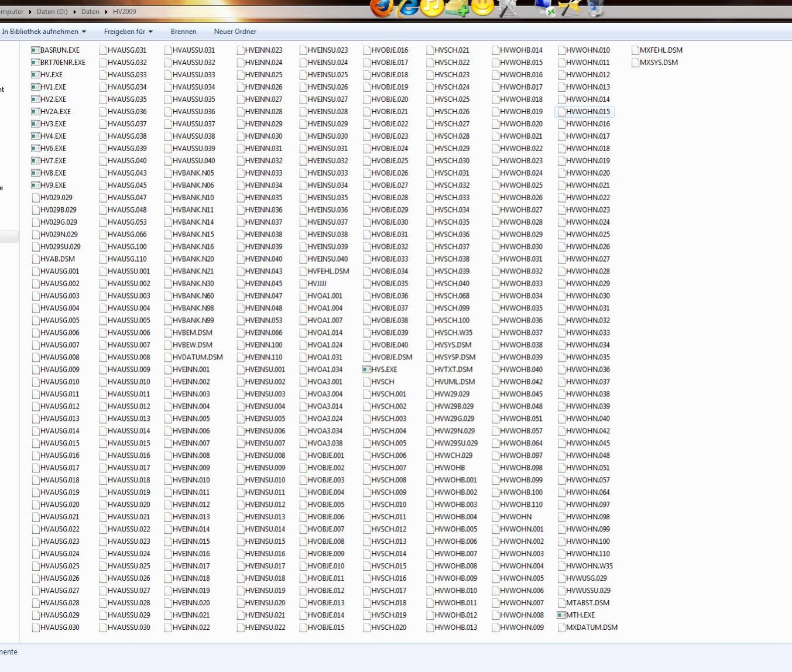This screenshot has width=792, height=672.
Task: Select the file HVBANK.N05
Action: click(189, 173)
